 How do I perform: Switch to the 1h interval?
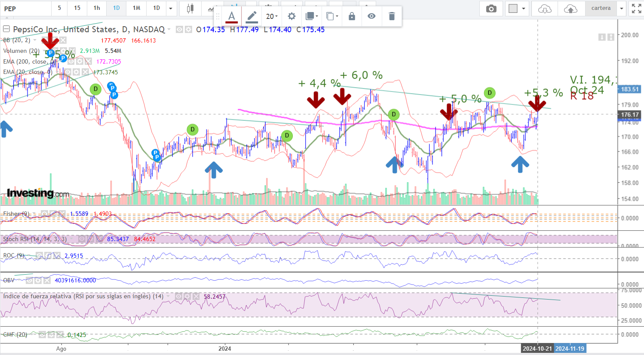(x=97, y=8)
